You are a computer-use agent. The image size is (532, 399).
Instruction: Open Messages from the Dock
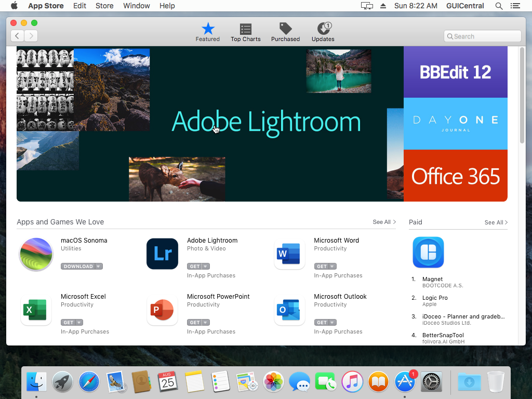[x=299, y=382]
